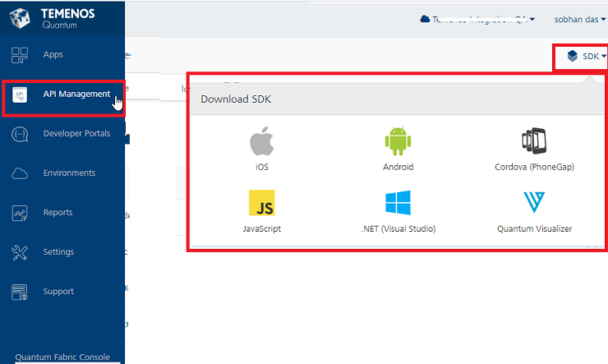
Task: Open the cloud environment dropdown in header
Action: (x=478, y=20)
